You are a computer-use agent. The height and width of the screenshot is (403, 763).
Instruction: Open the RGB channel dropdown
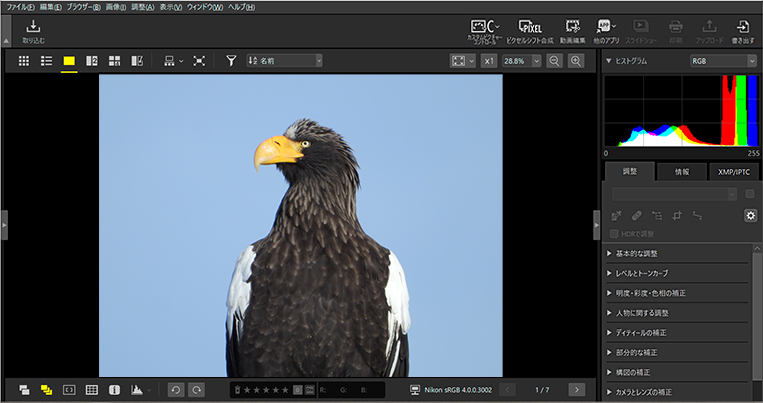pos(722,61)
